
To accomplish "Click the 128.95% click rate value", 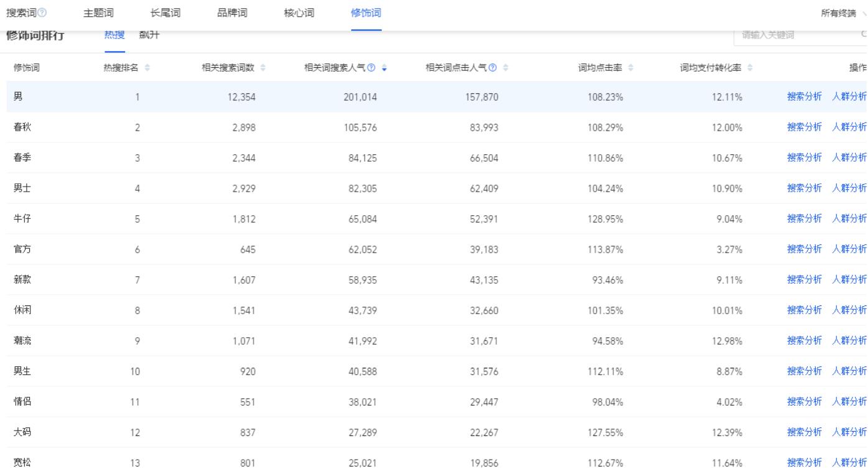I will [606, 218].
